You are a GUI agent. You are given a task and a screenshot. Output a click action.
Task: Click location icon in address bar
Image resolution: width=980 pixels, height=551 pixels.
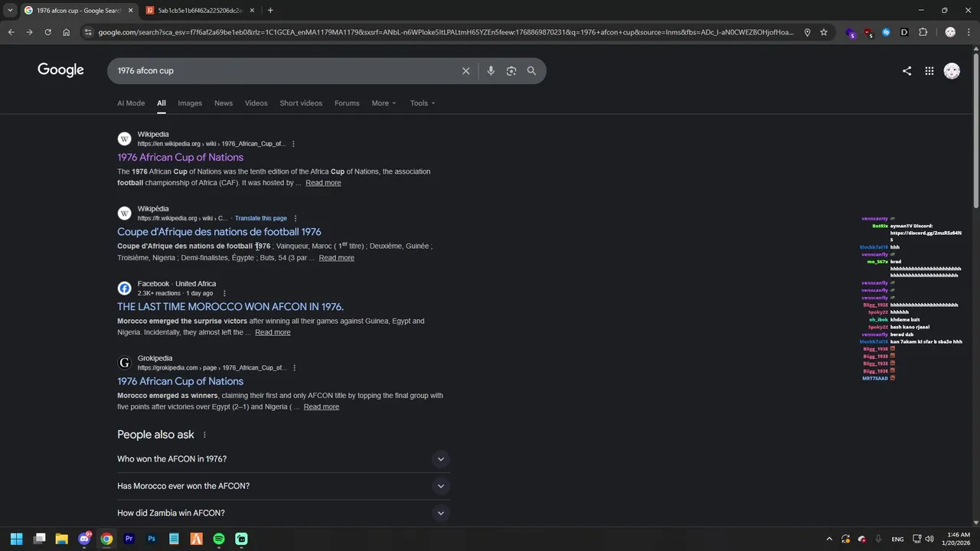pos(807,32)
